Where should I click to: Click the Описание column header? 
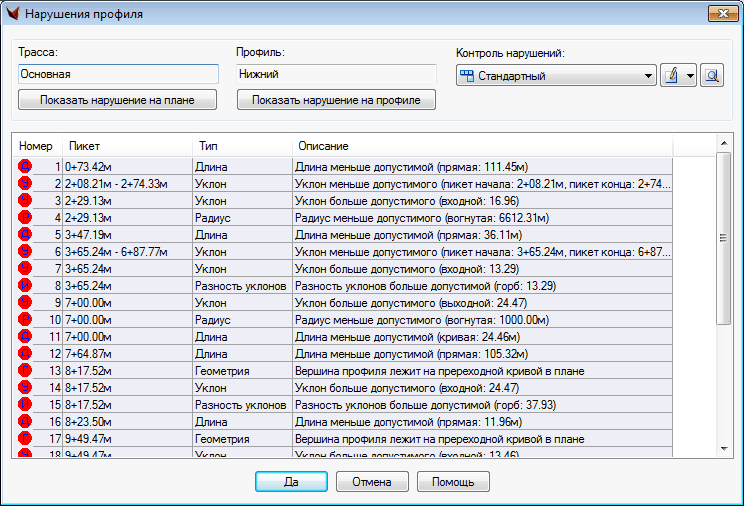click(x=482, y=146)
